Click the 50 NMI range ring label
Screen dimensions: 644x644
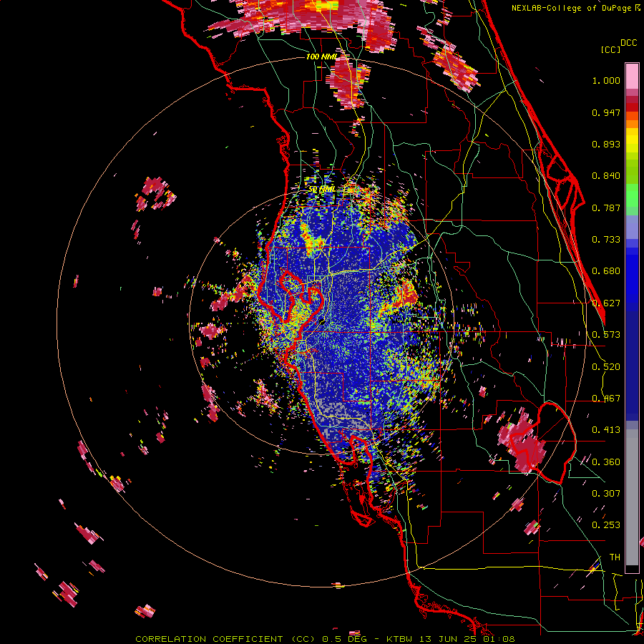pyautogui.click(x=321, y=190)
